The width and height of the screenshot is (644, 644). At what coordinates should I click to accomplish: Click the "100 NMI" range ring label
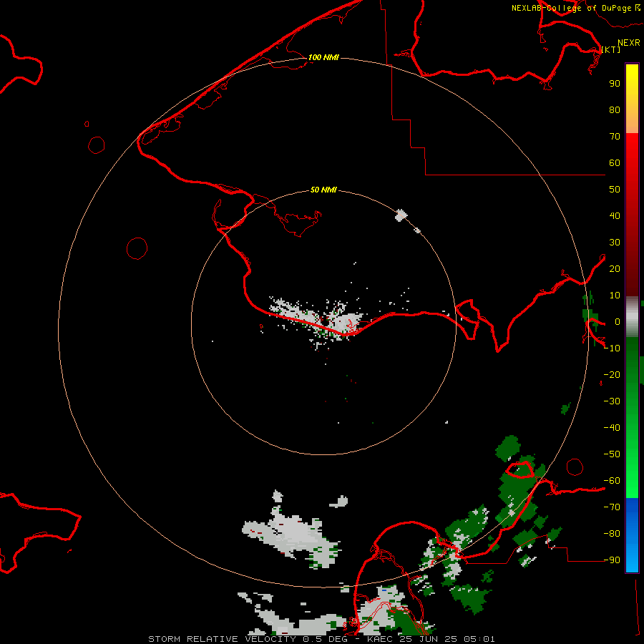[x=323, y=57]
